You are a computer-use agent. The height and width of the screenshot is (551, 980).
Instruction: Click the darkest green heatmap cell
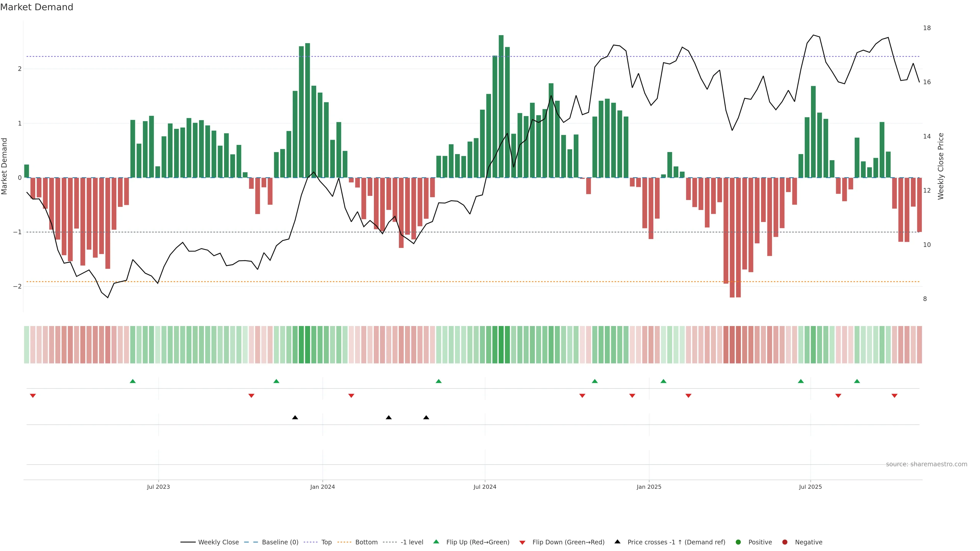click(501, 345)
